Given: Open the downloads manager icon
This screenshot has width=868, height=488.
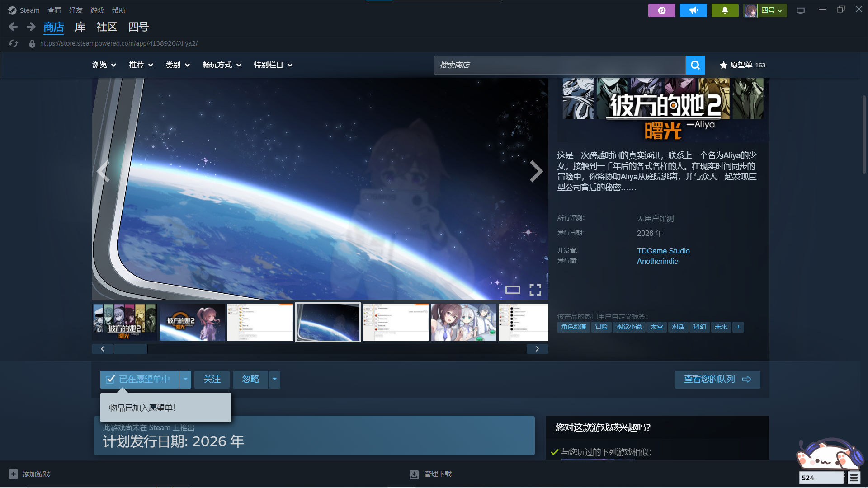Looking at the screenshot, I should tap(414, 474).
